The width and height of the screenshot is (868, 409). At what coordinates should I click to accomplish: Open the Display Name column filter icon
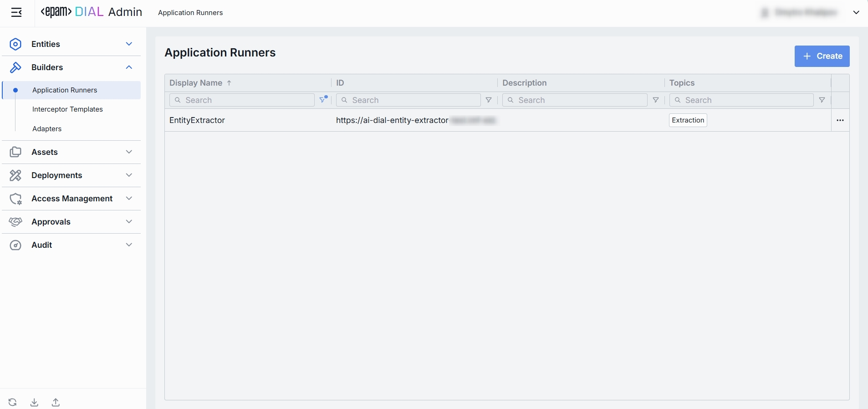tap(323, 100)
